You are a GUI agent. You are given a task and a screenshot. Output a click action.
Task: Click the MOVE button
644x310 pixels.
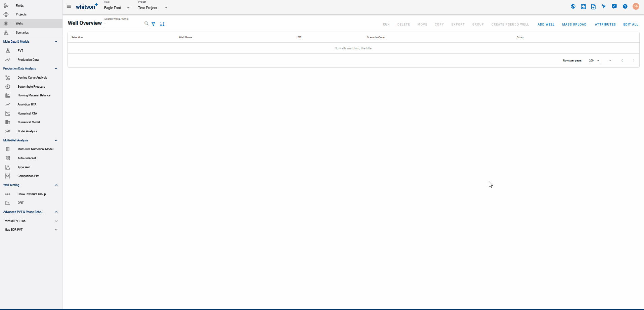422,25
